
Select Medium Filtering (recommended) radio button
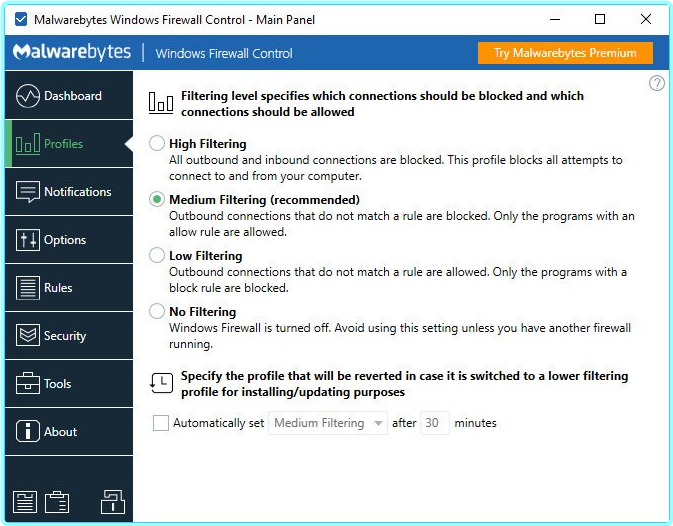157,200
